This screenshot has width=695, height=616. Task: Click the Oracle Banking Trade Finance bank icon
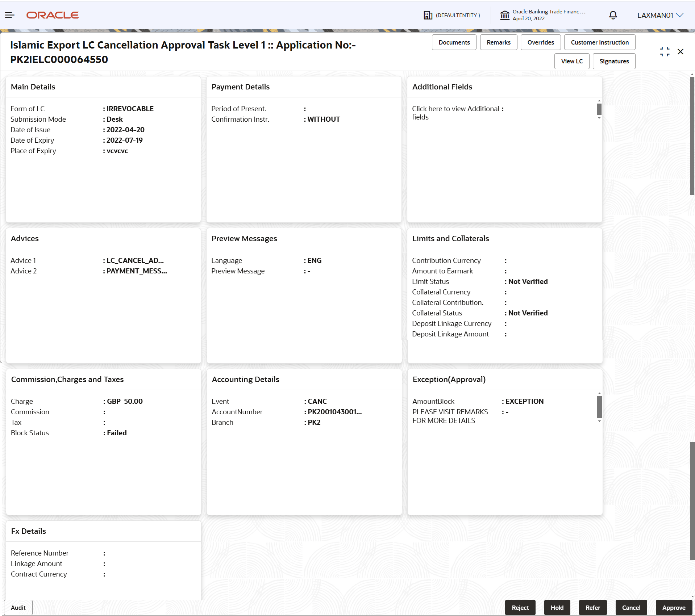505,15
